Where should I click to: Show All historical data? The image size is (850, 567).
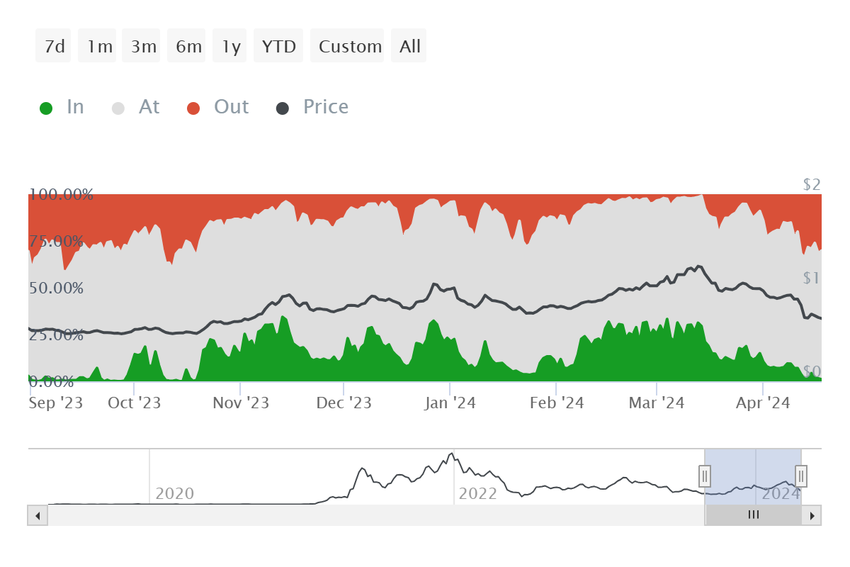point(409,46)
